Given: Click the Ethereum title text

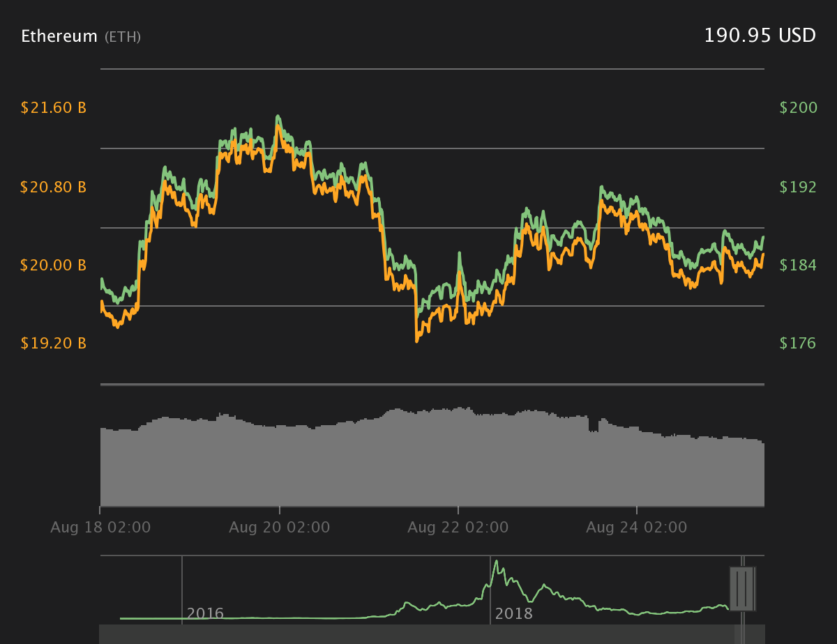Looking at the screenshot, I should tap(59, 36).
